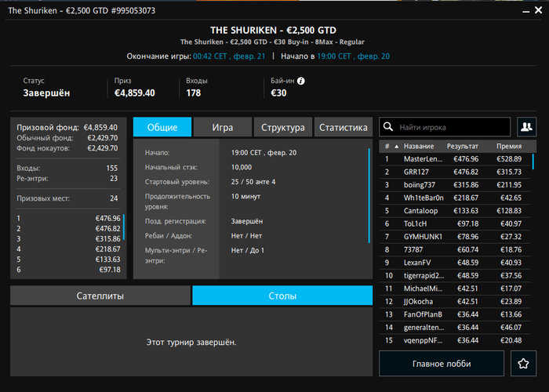Click the Входы value 178
Viewport: 549px width, 392px height.
pyautogui.click(x=193, y=93)
